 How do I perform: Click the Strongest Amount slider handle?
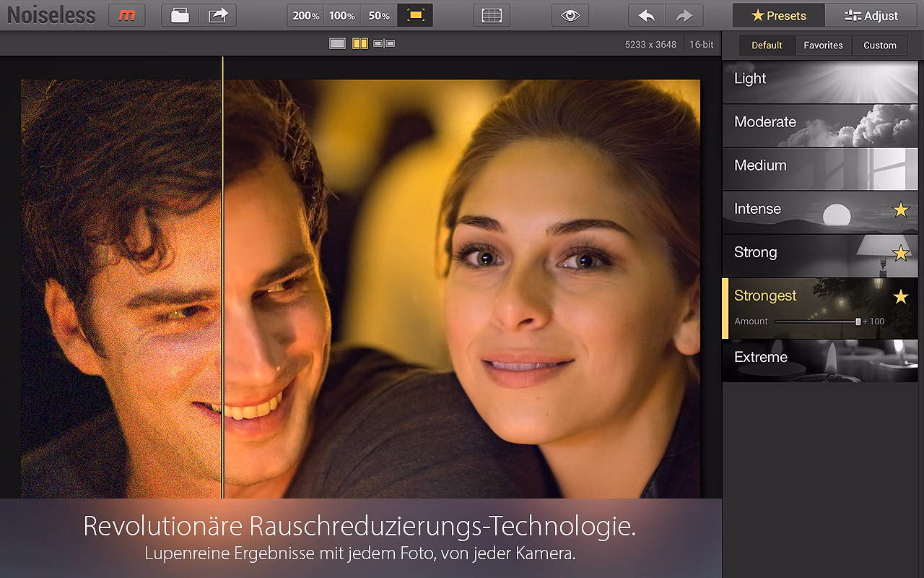click(x=858, y=322)
